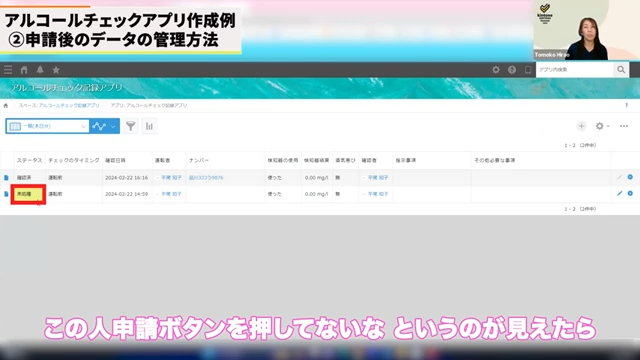
Task: Click the yellow 未処理 status cell
Action: coord(28,194)
